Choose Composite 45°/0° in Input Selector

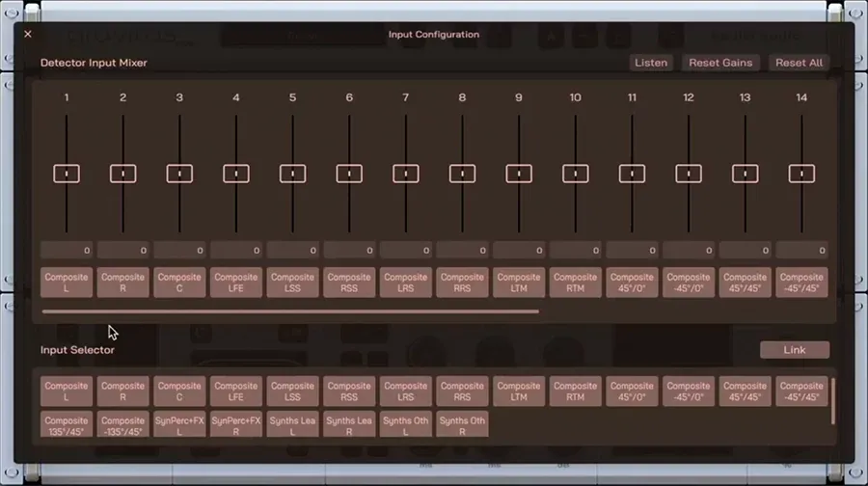click(x=632, y=391)
